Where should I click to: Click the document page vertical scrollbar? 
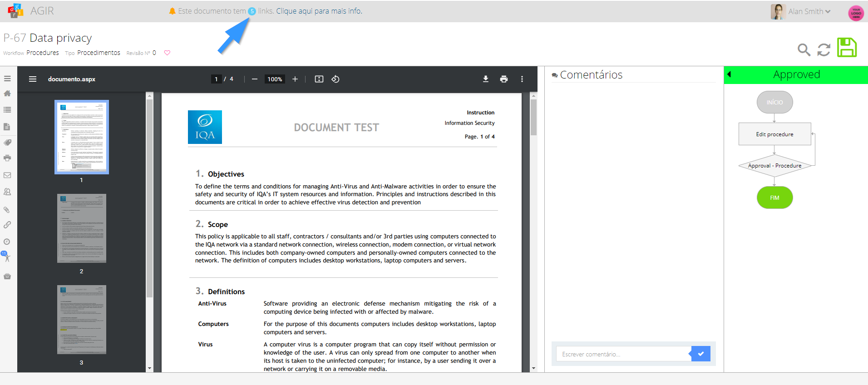[x=534, y=117]
